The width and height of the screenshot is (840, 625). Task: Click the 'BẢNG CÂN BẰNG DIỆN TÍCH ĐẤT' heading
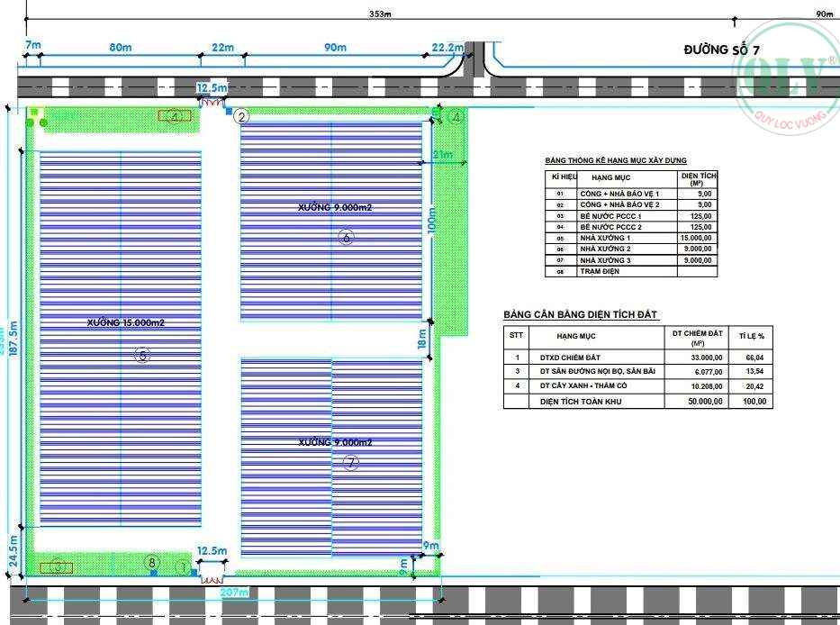[581, 314]
